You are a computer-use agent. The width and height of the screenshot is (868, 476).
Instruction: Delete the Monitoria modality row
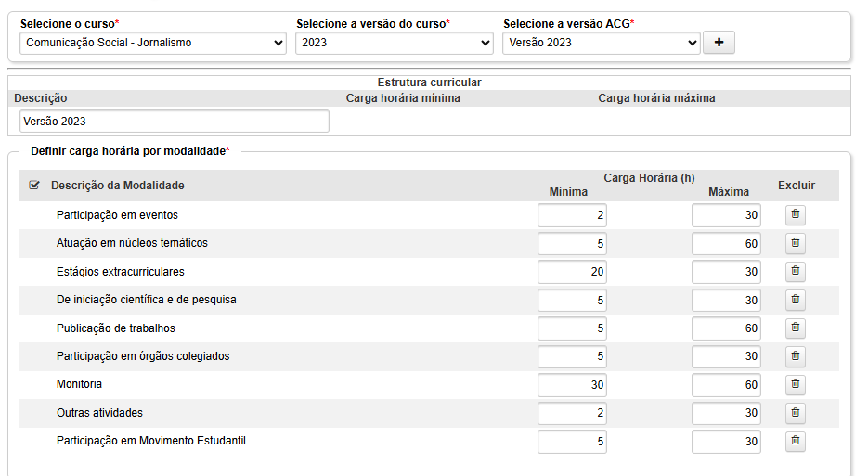tap(796, 385)
